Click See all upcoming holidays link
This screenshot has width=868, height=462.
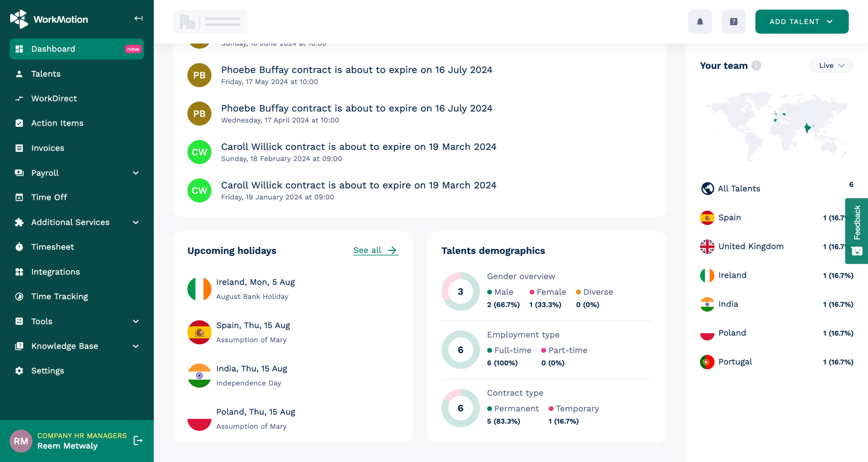point(375,250)
